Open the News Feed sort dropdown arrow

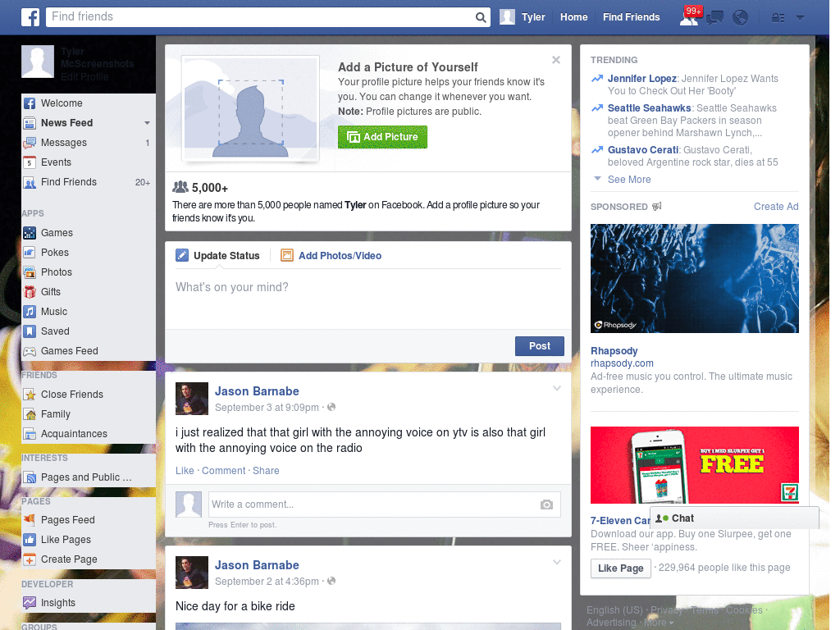coord(147,123)
